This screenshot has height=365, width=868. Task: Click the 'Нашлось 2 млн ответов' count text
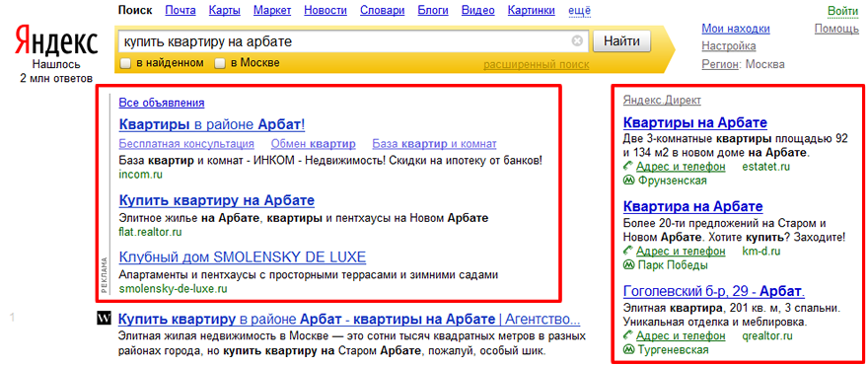pos(56,71)
